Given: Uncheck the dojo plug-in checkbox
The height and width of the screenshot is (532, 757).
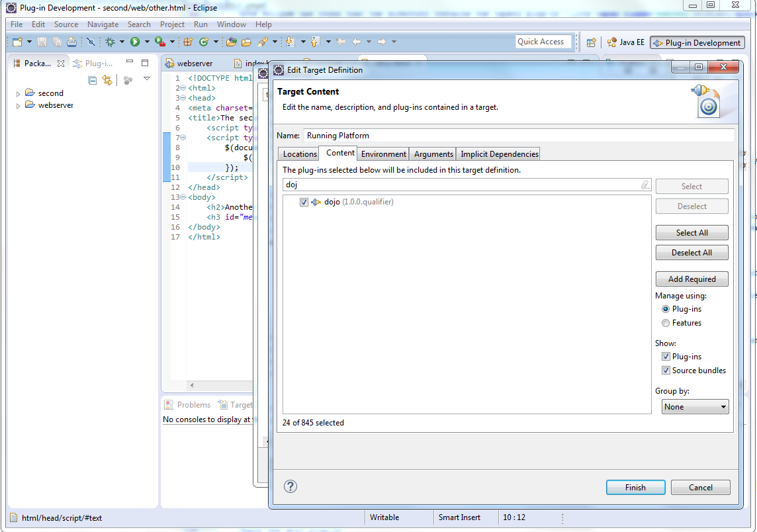Looking at the screenshot, I should (x=304, y=202).
